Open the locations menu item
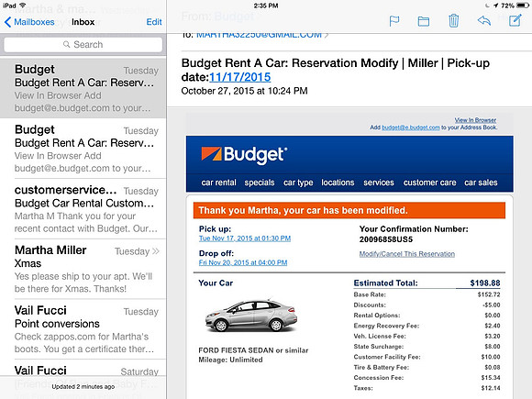This screenshot has height=399, width=532. click(338, 183)
